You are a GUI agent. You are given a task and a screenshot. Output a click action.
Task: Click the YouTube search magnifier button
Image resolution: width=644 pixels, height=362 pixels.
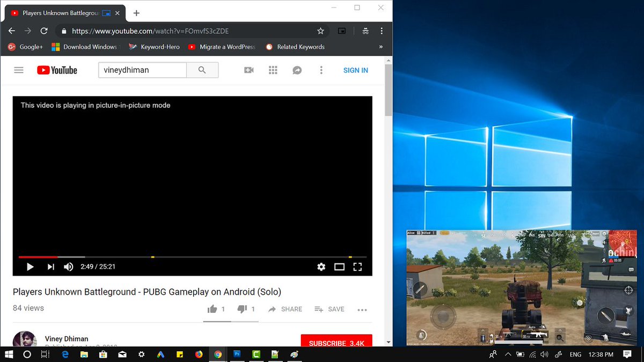tap(202, 70)
